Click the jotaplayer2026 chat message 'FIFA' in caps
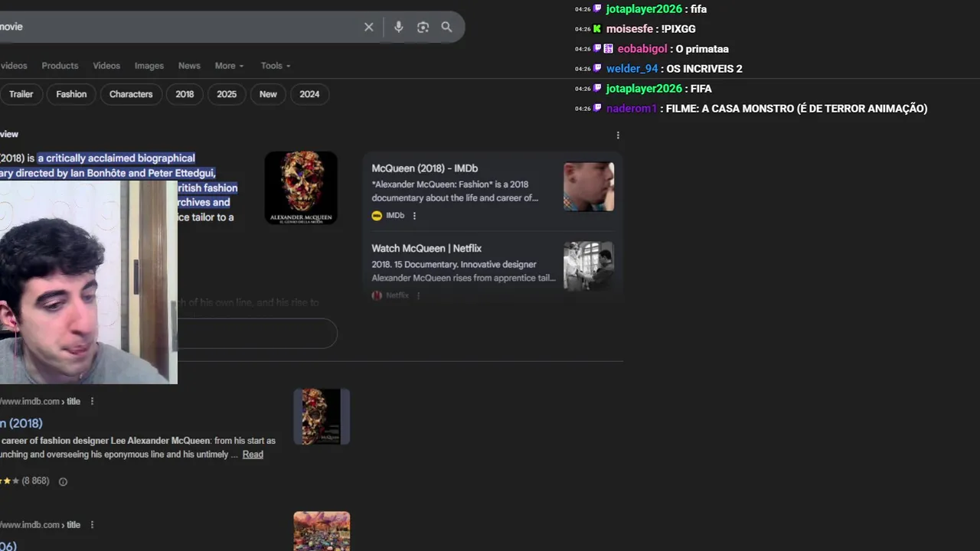 point(701,89)
